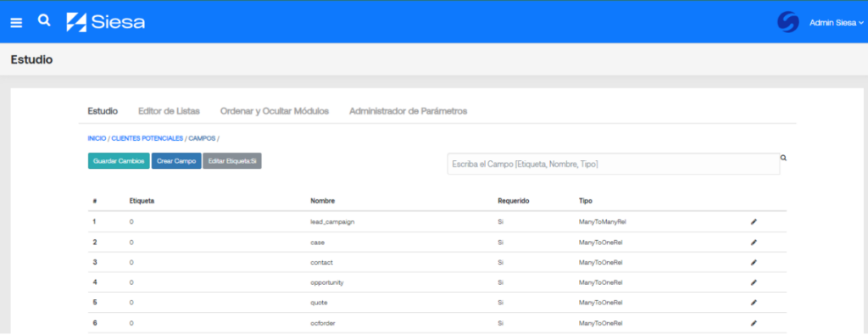The image size is (868, 335).
Task: Click the search icon in header
Action: tap(44, 20)
